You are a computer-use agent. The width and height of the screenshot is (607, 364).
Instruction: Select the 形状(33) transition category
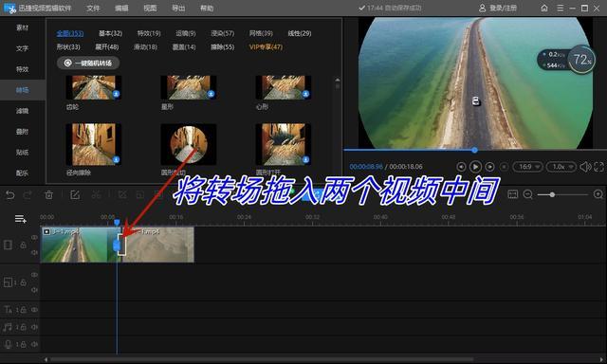tap(68, 46)
